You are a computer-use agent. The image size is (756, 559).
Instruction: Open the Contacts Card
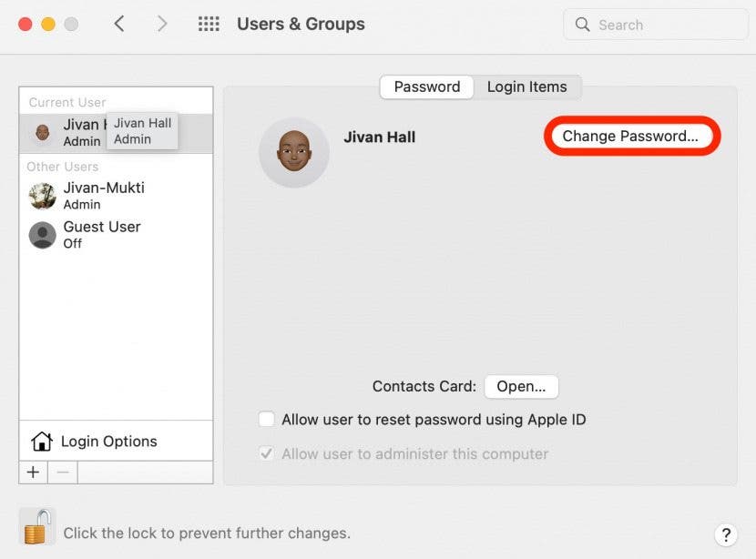click(x=521, y=386)
